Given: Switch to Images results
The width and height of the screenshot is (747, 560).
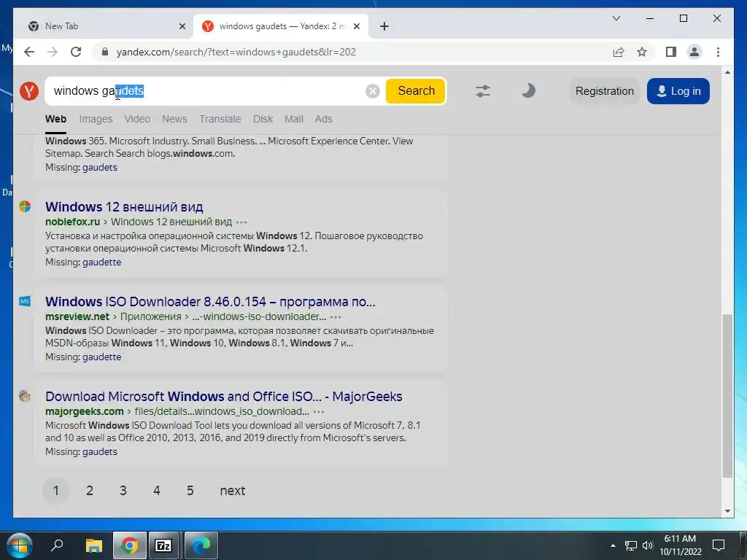Looking at the screenshot, I should (x=96, y=119).
